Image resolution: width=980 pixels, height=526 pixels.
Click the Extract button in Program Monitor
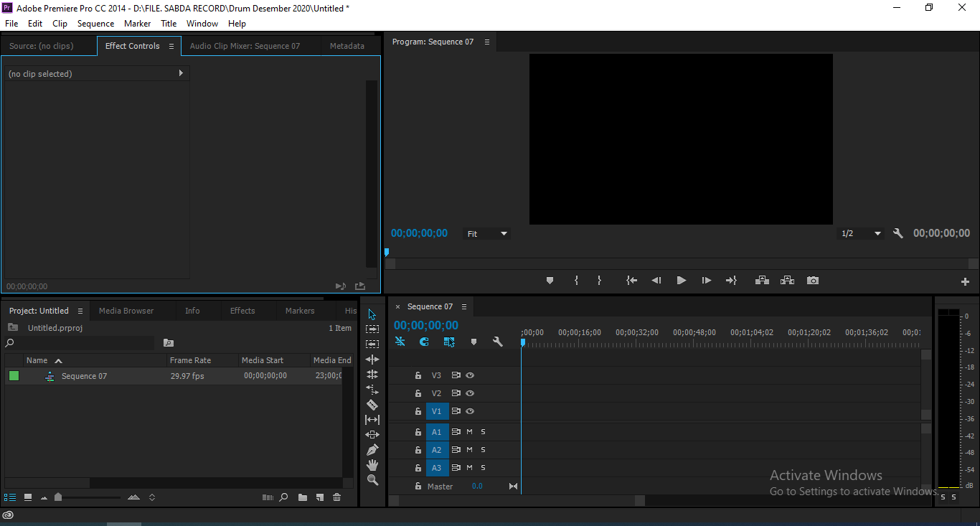point(787,281)
